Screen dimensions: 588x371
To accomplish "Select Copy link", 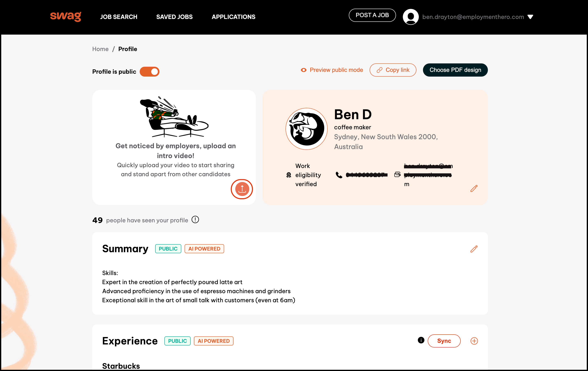I will tap(393, 70).
